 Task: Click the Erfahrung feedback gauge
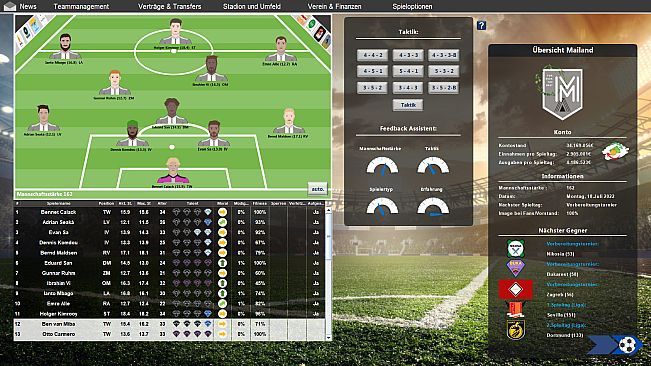(433, 206)
